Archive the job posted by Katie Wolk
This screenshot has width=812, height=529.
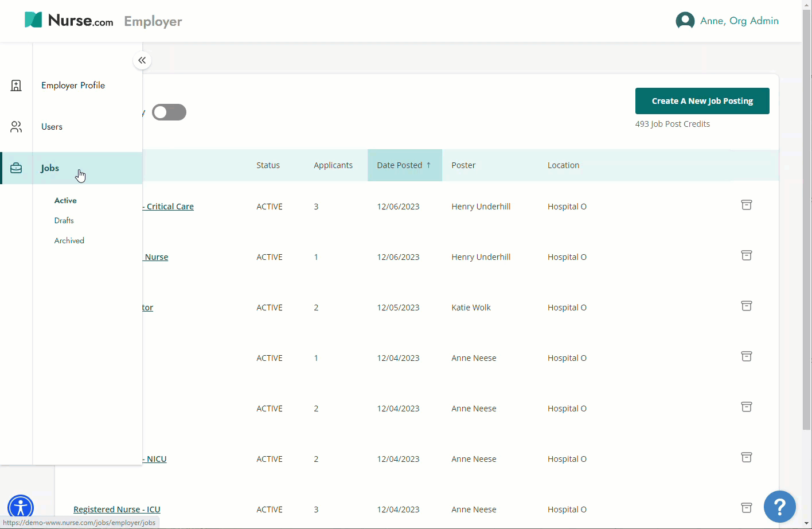tap(746, 306)
